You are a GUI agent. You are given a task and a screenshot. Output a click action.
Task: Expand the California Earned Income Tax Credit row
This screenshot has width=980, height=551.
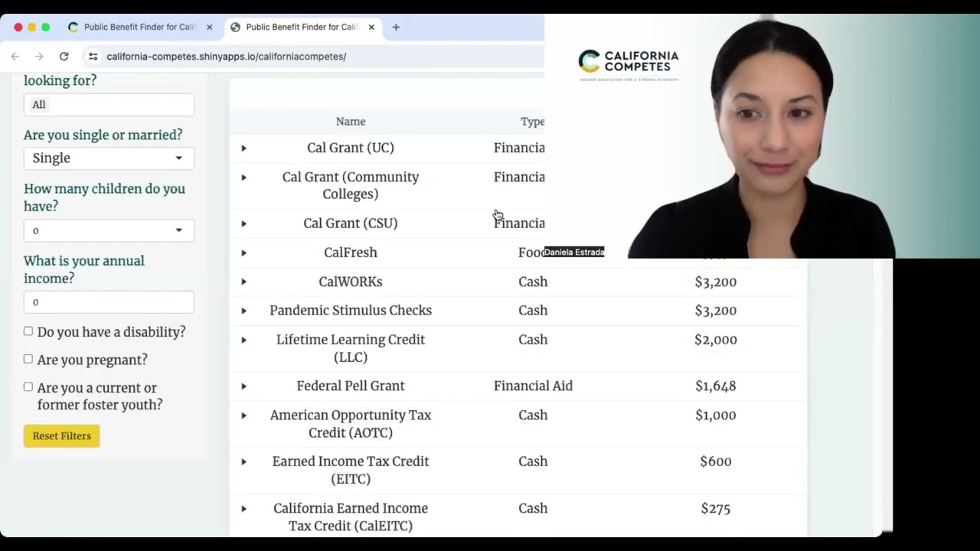click(x=243, y=508)
